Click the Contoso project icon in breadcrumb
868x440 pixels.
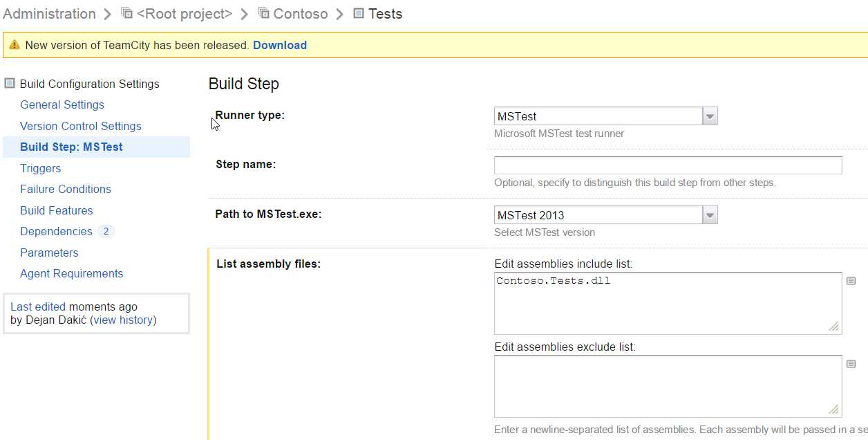point(263,12)
